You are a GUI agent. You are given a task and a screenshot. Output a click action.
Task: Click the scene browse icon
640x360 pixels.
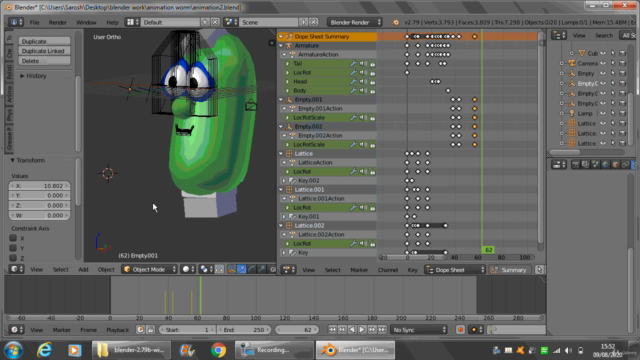pos(231,22)
